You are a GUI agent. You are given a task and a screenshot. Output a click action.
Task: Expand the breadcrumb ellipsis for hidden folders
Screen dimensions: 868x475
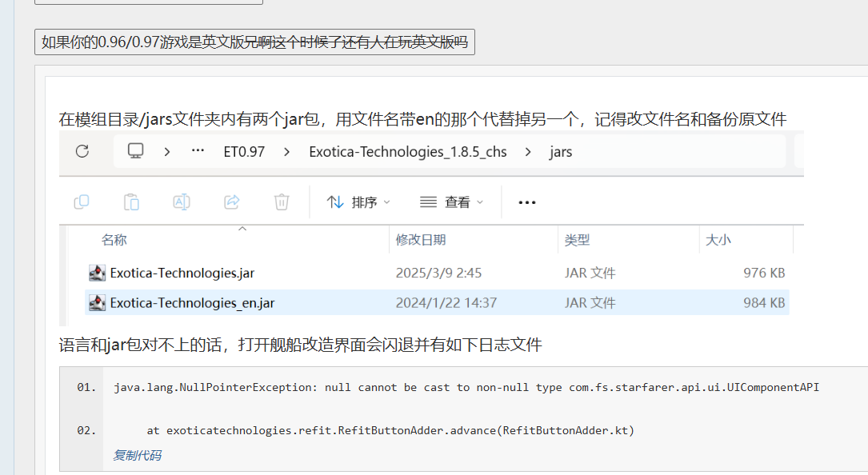(x=198, y=151)
